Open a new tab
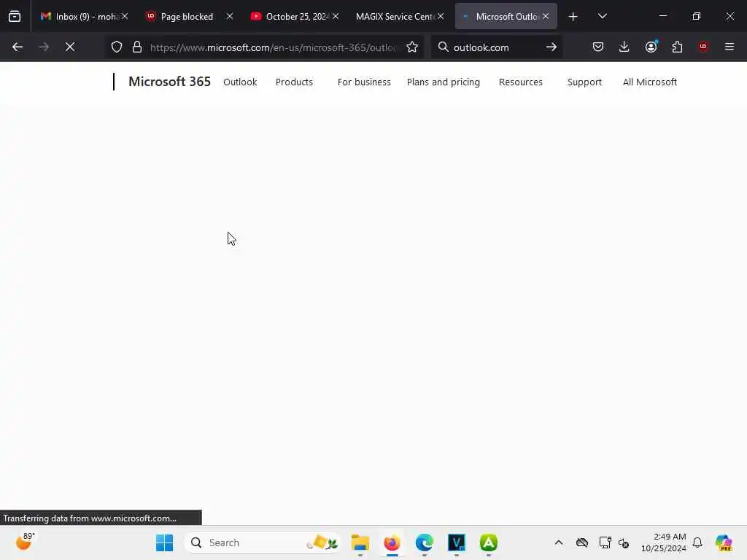The image size is (747, 560). click(x=573, y=17)
